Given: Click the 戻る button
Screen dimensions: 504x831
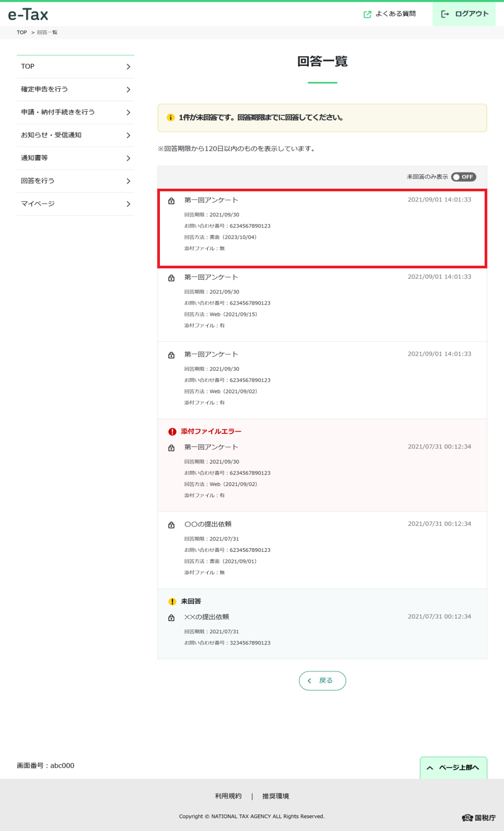Looking at the screenshot, I should (x=323, y=681).
